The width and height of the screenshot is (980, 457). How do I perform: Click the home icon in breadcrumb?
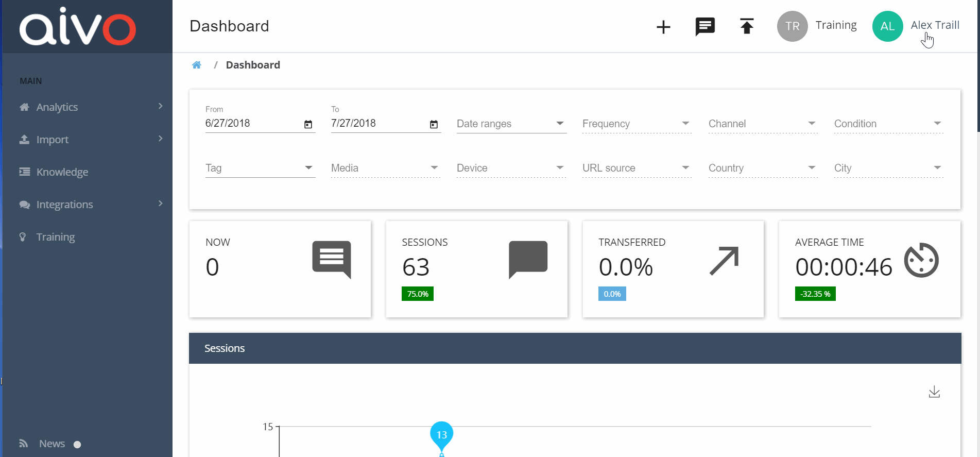(196, 65)
